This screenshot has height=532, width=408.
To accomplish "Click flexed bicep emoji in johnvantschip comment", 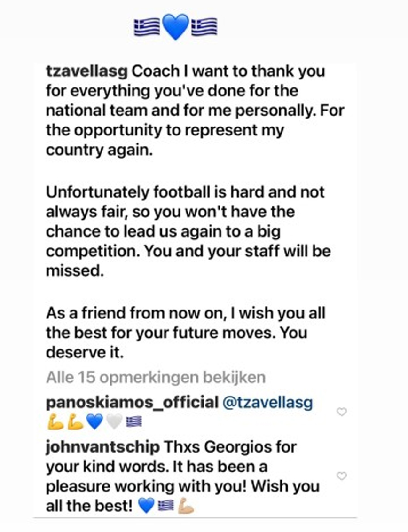I will tap(186, 506).
